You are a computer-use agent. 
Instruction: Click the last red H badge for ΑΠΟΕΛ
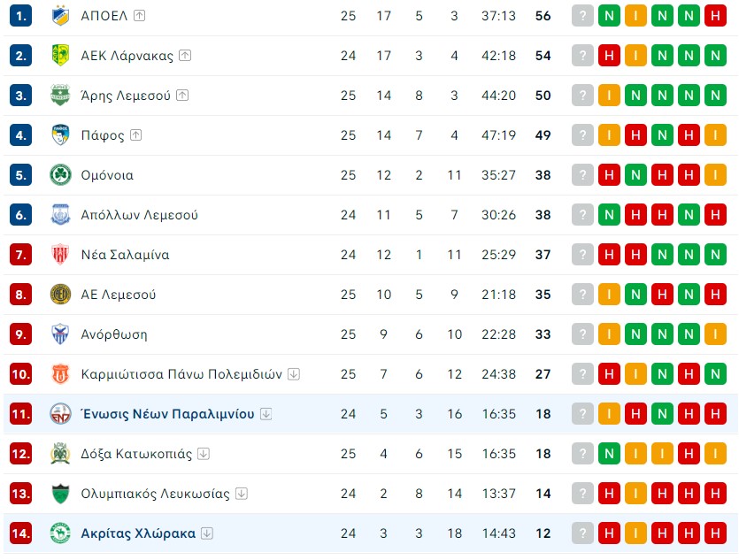point(715,16)
